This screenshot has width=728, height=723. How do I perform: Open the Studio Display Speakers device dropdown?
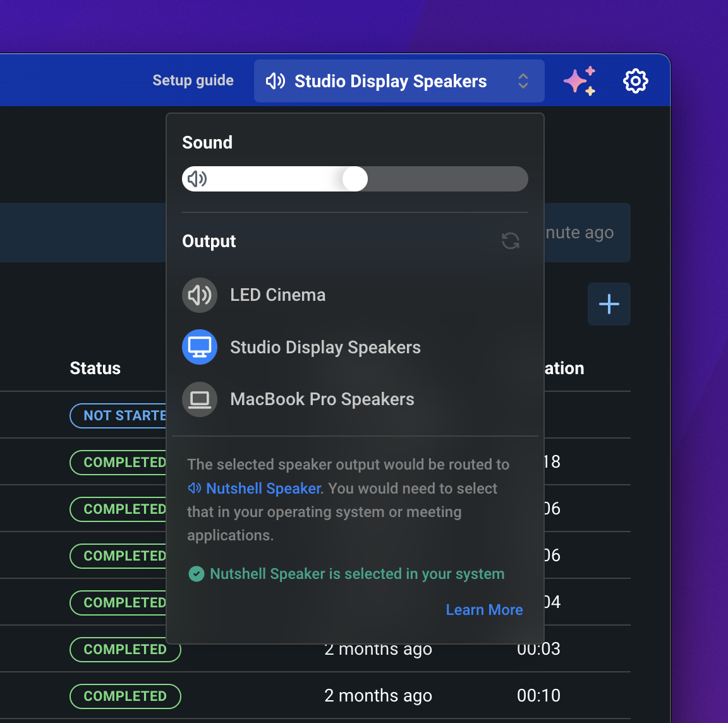[399, 81]
